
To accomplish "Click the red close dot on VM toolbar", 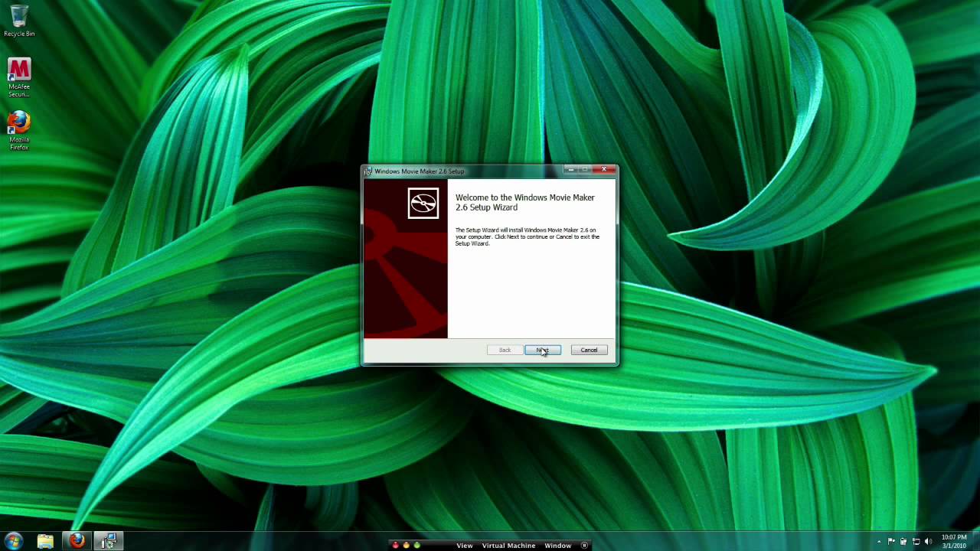I will tap(396, 545).
